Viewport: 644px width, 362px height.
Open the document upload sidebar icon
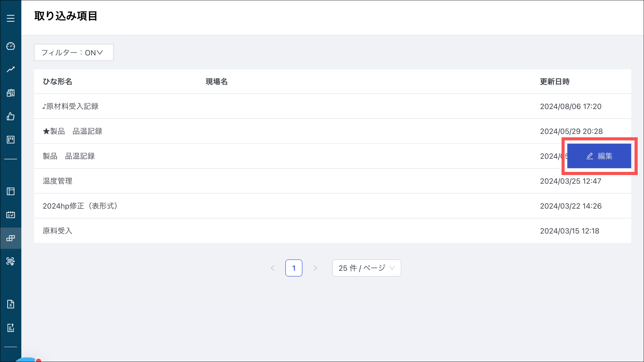11,328
